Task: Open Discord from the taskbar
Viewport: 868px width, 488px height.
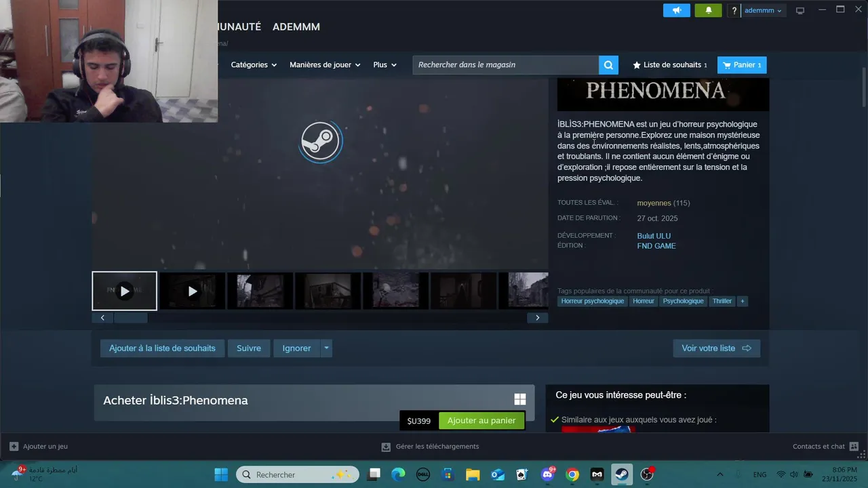Action: (x=548, y=474)
